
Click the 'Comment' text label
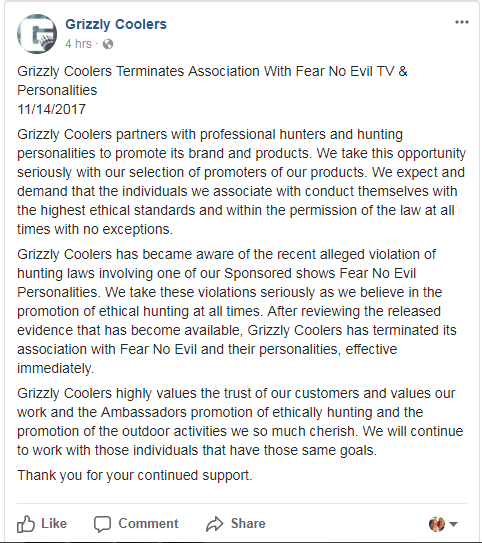pyautogui.click(x=149, y=523)
